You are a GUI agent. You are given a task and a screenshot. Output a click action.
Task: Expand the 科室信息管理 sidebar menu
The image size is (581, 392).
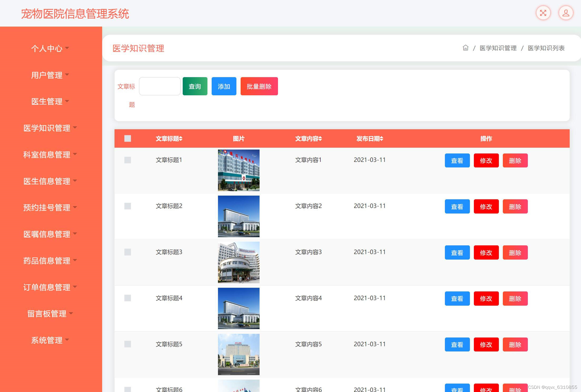pos(50,155)
